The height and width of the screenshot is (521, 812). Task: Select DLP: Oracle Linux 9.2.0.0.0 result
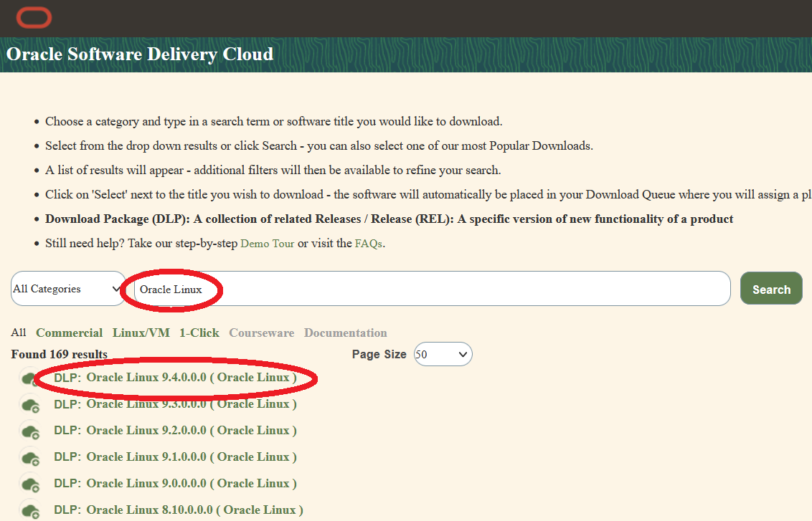tap(176, 431)
